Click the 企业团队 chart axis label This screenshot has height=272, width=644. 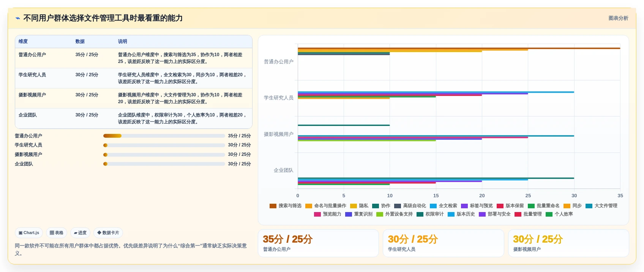(283, 170)
